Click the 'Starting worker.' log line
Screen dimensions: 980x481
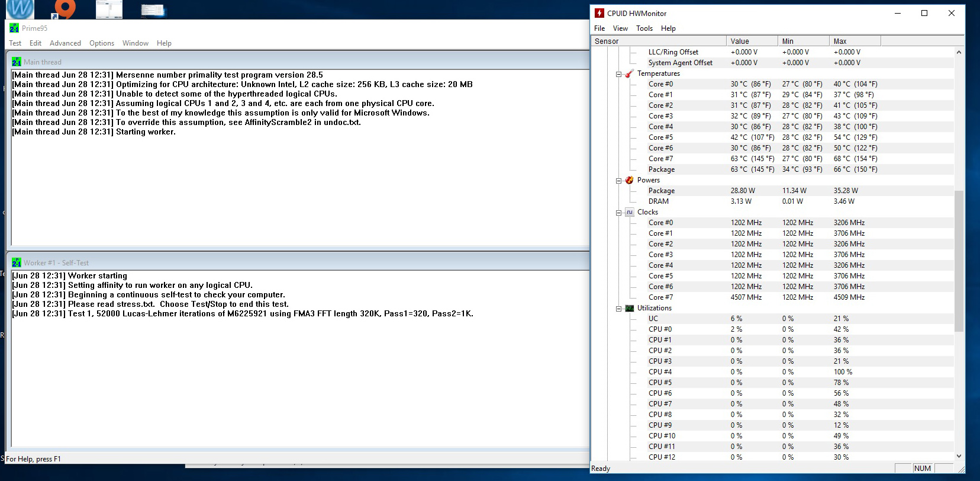click(94, 132)
